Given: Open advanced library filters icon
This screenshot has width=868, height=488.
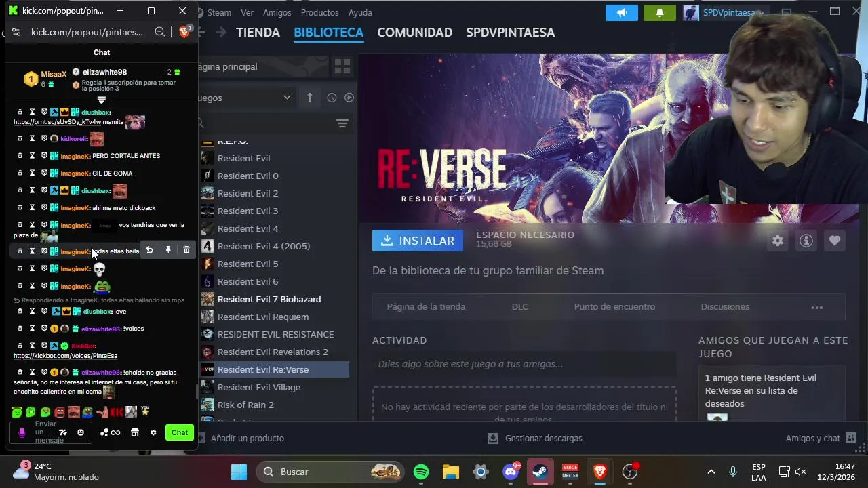Looking at the screenshot, I should click(342, 123).
